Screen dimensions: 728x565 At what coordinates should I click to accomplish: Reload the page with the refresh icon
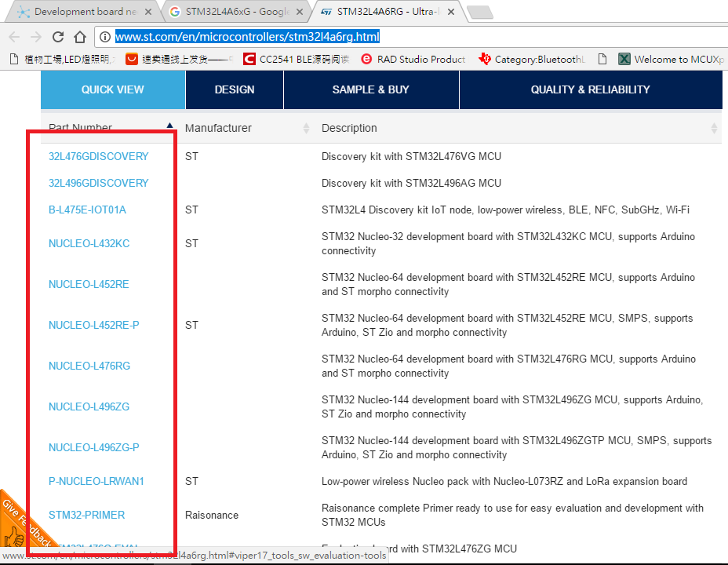pos(58,37)
